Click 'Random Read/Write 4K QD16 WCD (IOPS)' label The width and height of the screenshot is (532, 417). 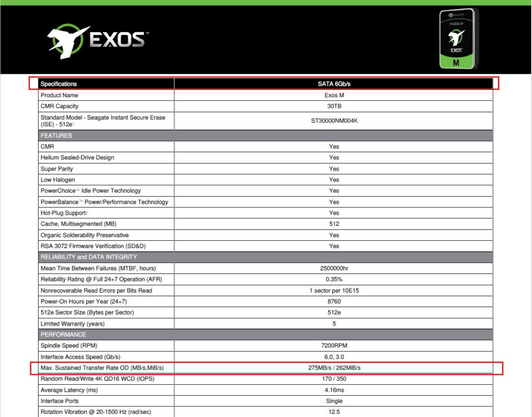pos(97,379)
